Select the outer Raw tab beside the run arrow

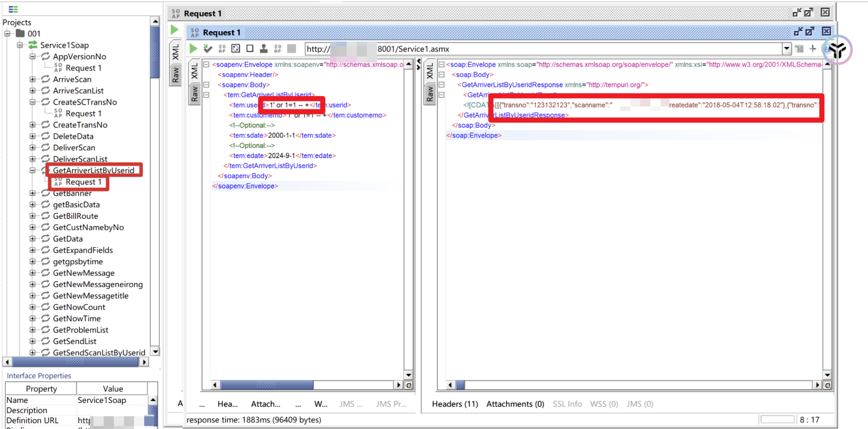point(176,75)
